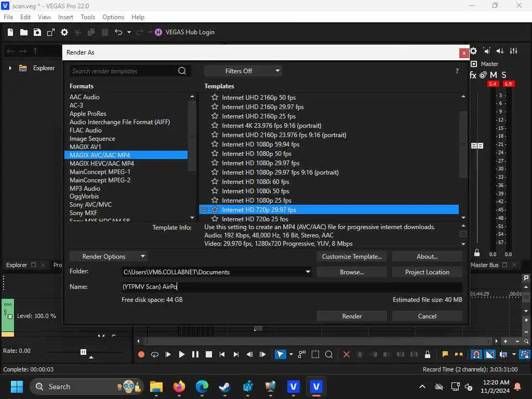The image size is (532, 399).
Task: Open a project with the folder icon
Action: (x=24, y=32)
